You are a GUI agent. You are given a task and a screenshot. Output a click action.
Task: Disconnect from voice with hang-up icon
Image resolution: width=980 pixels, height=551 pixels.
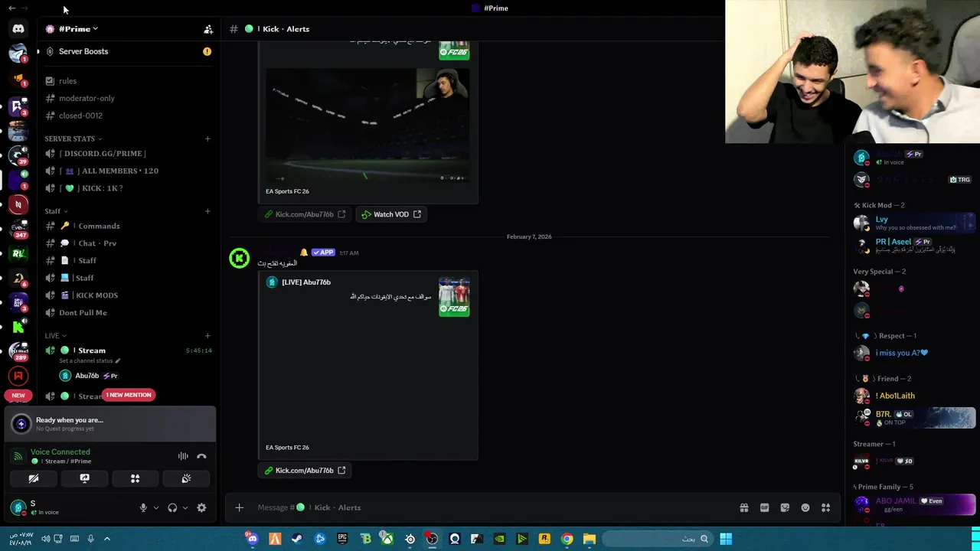click(x=201, y=456)
